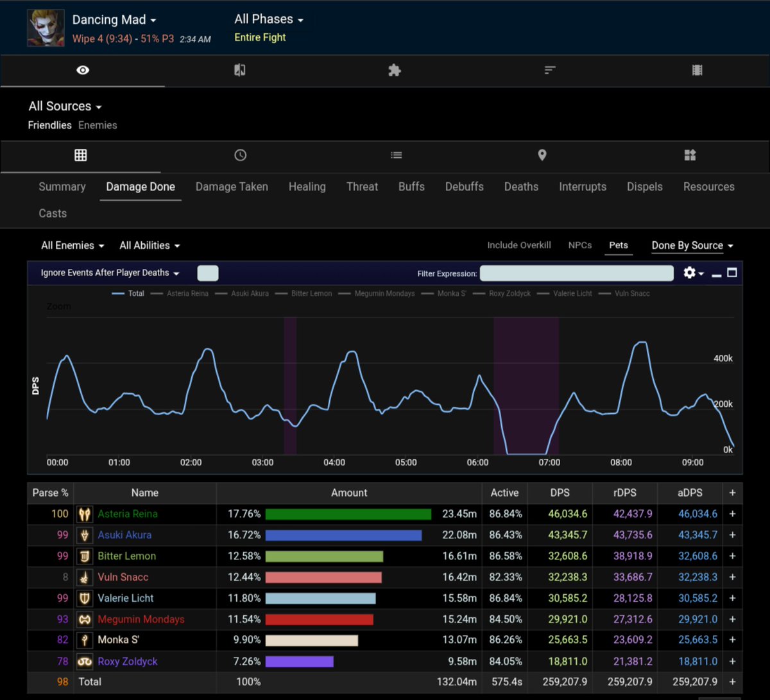Switch to the map pin view icon
This screenshot has height=700, width=770.
542,155
